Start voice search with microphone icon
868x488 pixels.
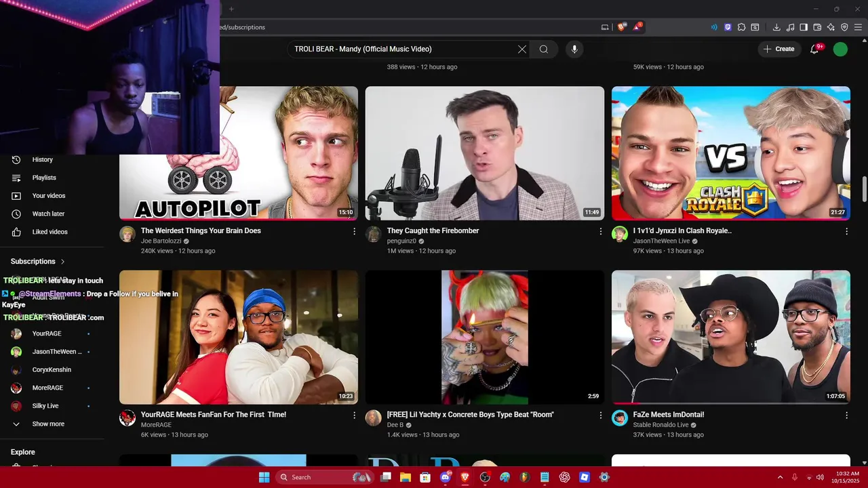[x=574, y=49]
